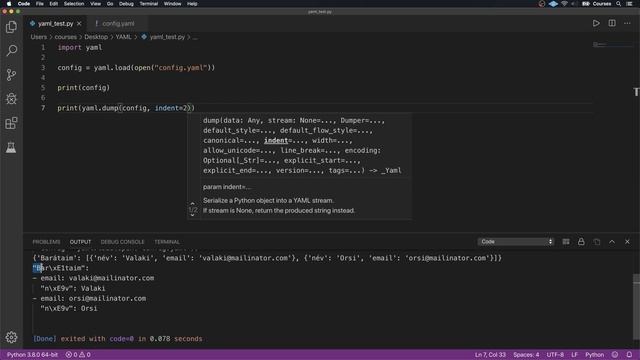
Task: Click Ln 7, Col 33 cursor position
Action: click(490, 355)
